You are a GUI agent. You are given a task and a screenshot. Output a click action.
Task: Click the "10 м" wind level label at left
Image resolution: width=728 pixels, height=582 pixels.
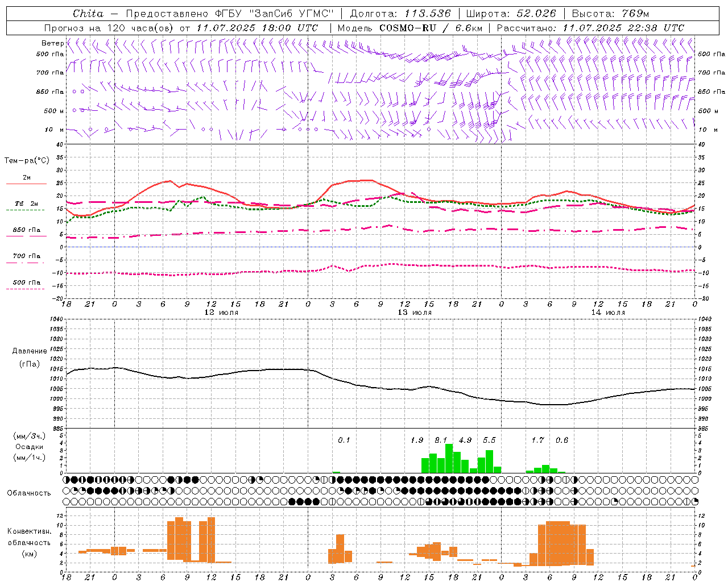point(55,130)
